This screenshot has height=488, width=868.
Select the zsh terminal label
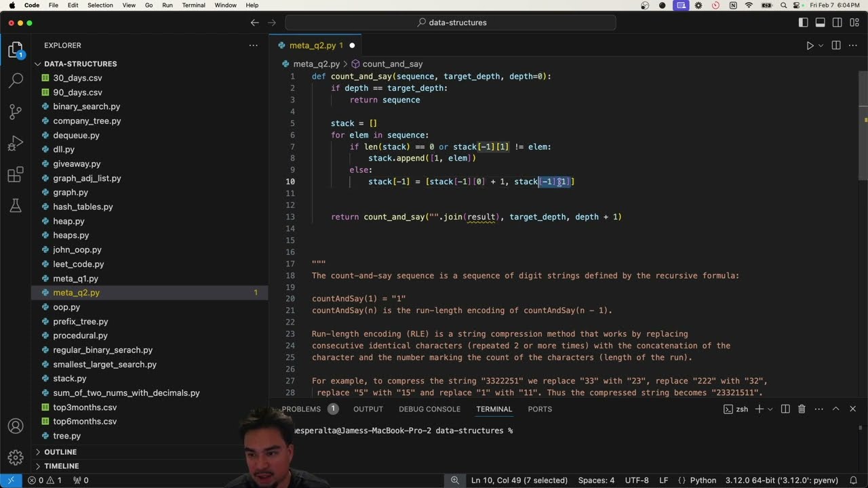[x=736, y=409]
